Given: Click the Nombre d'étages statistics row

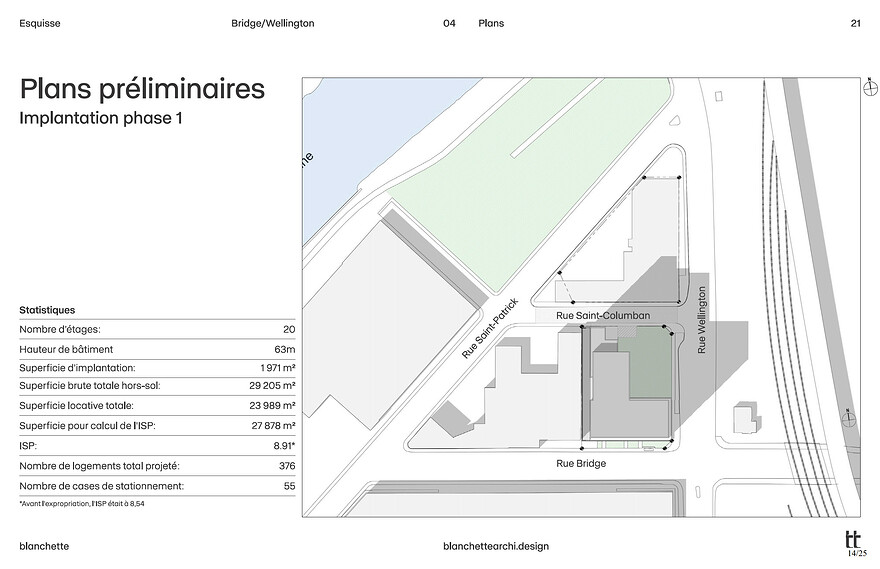Looking at the screenshot, I should coord(157,329).
